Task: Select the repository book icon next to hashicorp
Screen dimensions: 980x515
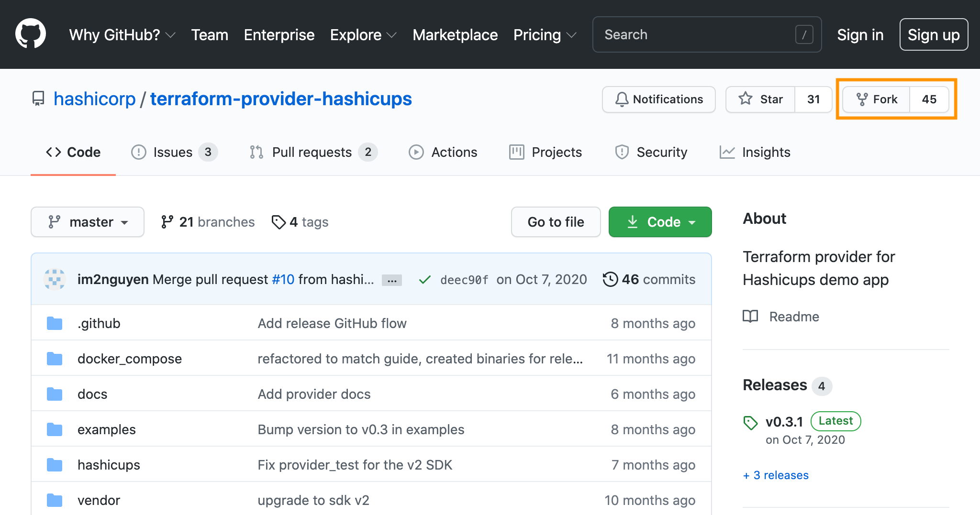Action: tap(38, 99)
